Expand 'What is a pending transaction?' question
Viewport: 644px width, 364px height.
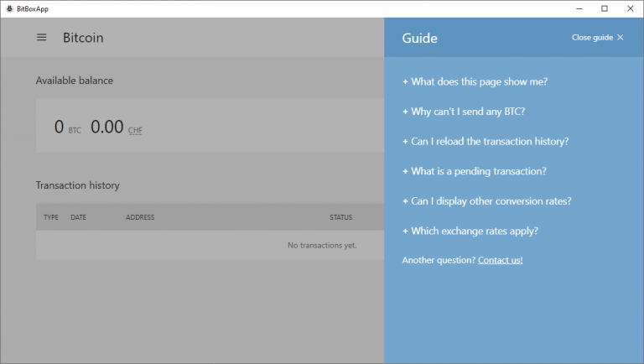(x=474, y=171)
